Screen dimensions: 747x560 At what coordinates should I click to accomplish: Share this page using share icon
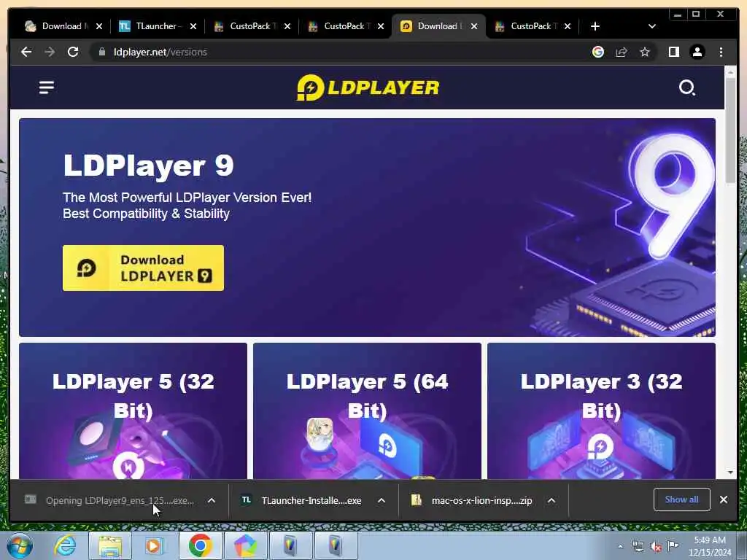622,52
